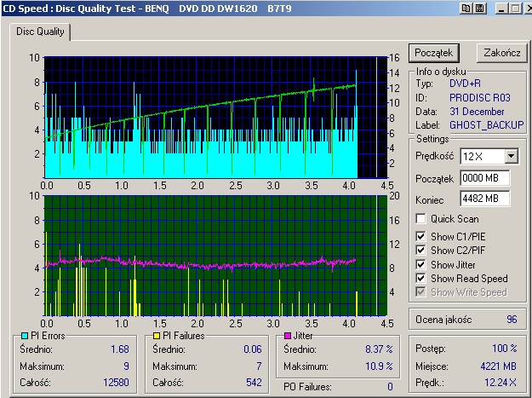Click the PI Failures total 542
Viewport: 532px width, 398px height.
click(254, 383)
